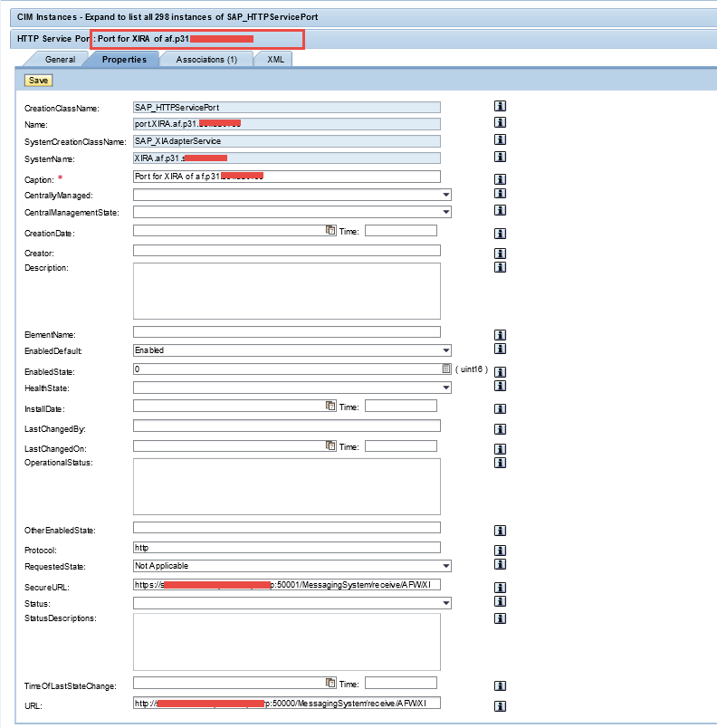
Task: Focus the ElementName input field
Action: click(287, 332)
